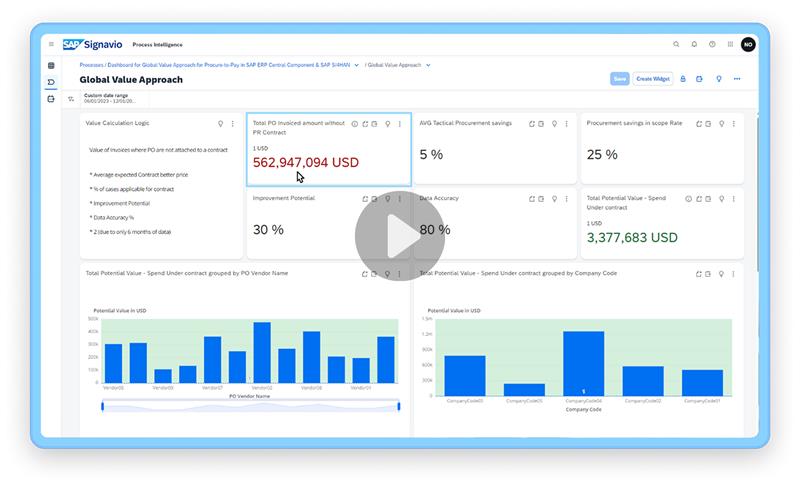Open the dashboard three-dot more menu
This screenshot has height=486, width=800.
tap(737, 78)
